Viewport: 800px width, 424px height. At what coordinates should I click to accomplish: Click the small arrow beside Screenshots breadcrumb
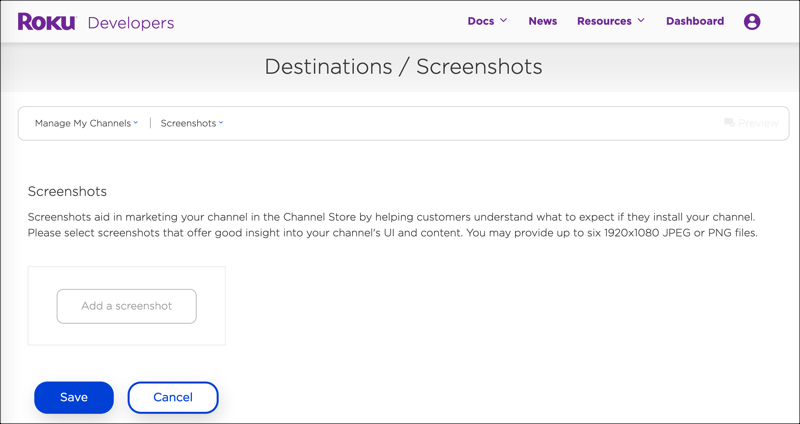pos(221,124)
